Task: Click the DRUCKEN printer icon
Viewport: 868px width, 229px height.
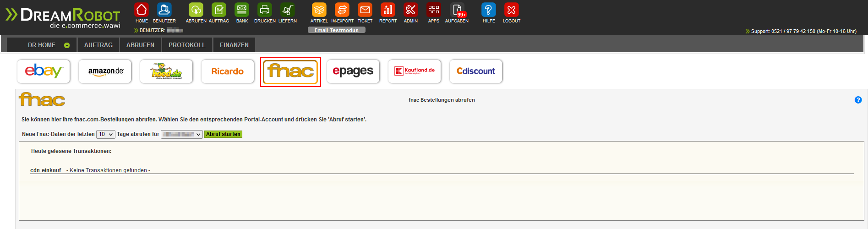Action: [x=265, y=10]
